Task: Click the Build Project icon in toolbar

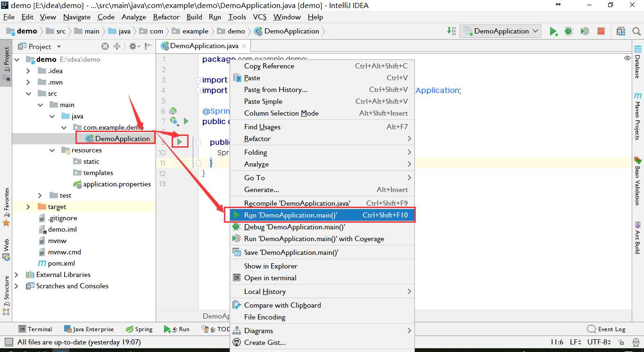Action: [452, 31]
